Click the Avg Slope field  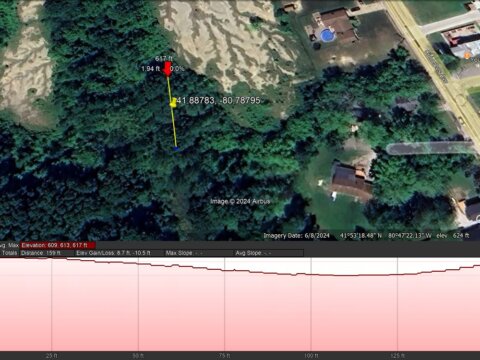click(x=253, y=253)
